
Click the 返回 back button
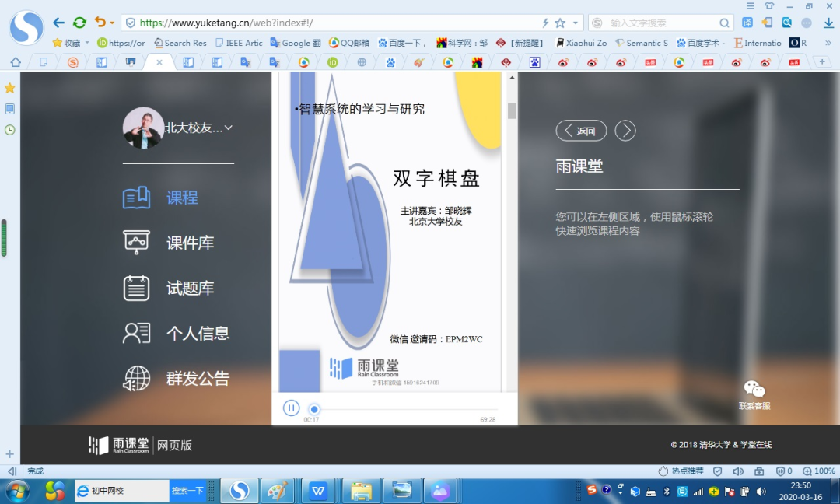click(x=581, y=131)
